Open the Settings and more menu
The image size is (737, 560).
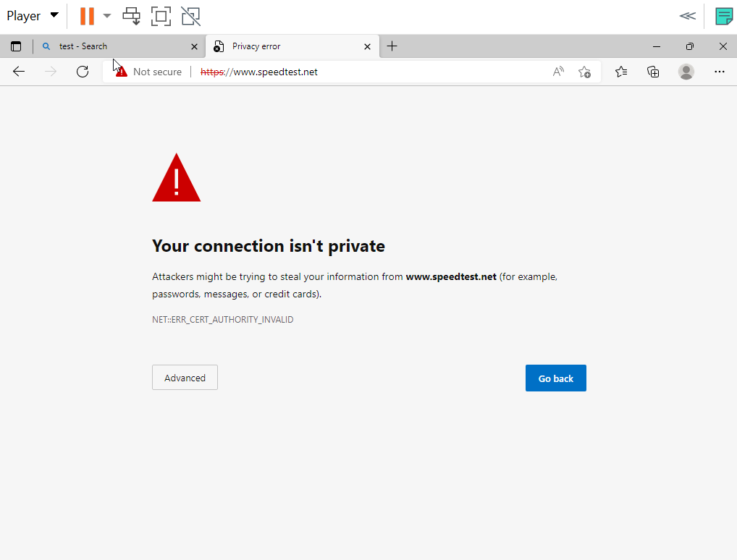point(719,72)
